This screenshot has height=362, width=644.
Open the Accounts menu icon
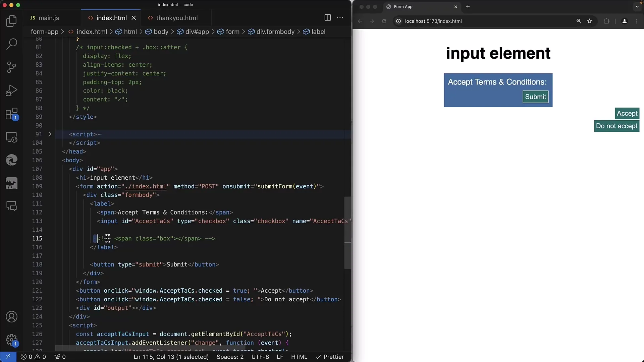tap(11, 317)
